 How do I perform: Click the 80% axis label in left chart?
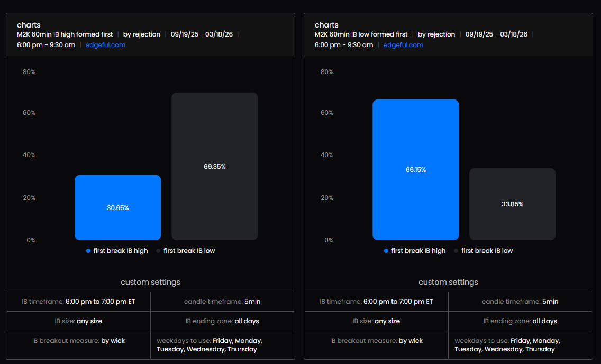29,72
